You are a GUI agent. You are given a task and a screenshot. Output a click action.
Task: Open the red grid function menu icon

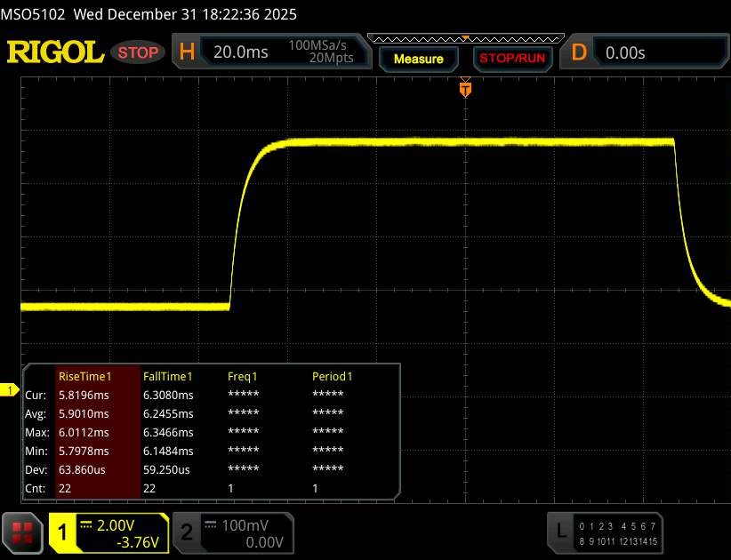[x=24, y=532]
